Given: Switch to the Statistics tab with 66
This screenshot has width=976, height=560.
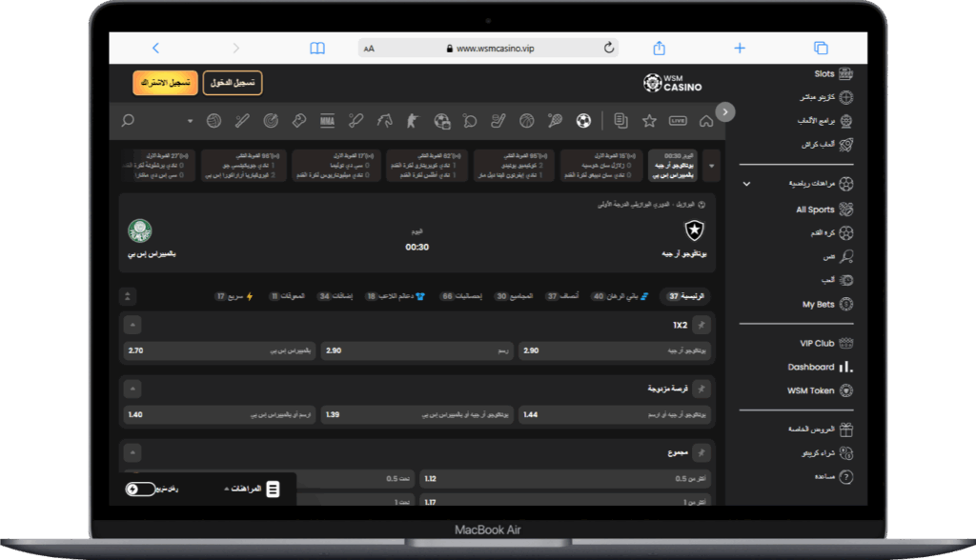Looking at the screenshot, I should [x=460, y=296].
